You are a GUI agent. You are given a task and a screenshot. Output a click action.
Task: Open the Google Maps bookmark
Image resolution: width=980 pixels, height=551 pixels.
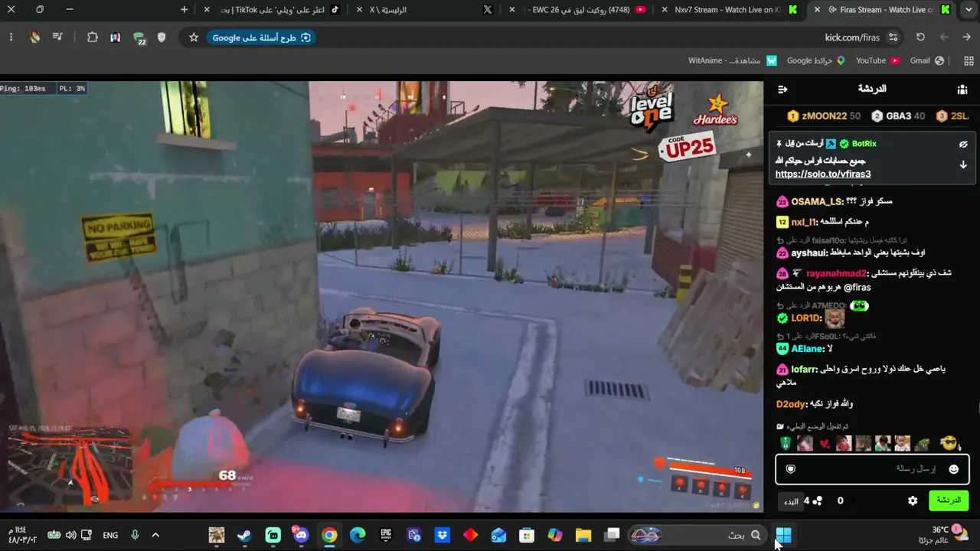pos(815,60)
